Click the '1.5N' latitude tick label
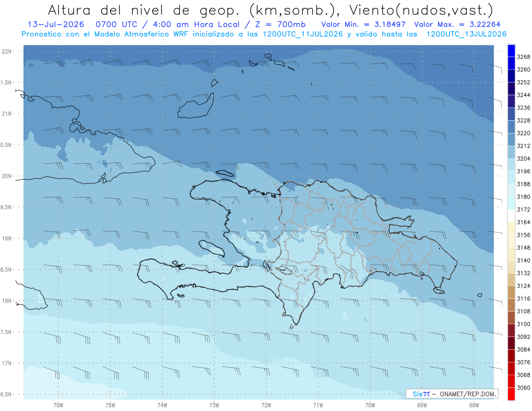Screen dimensions: 532x411 point(7,82)
